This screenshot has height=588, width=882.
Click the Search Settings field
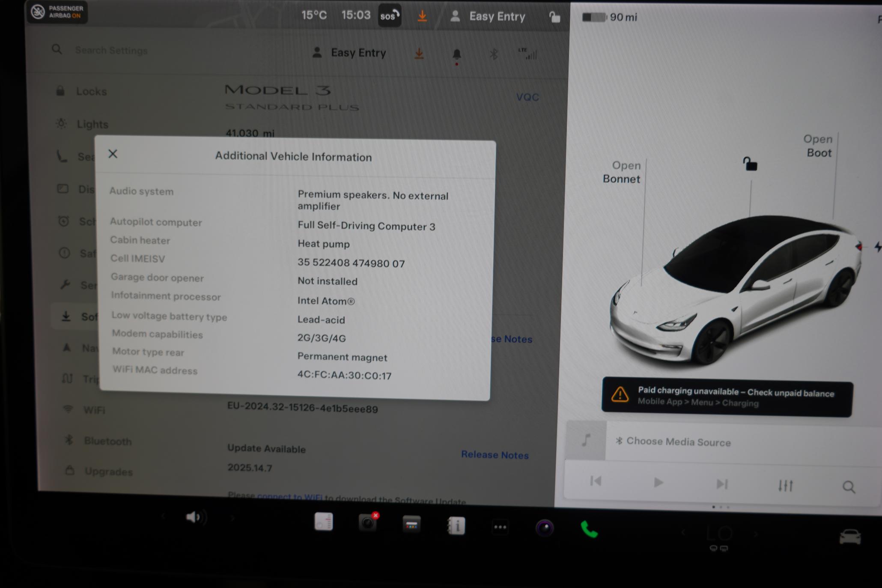point(111,50)
